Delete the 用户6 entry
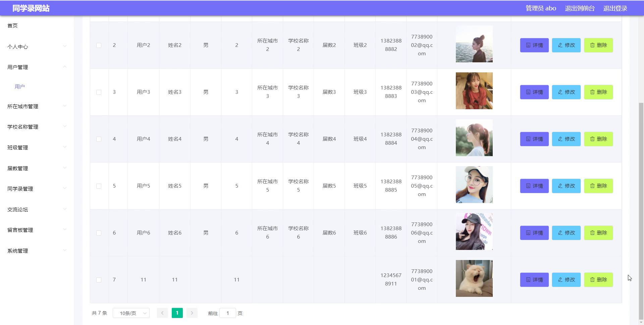 (x=598, y=233)
